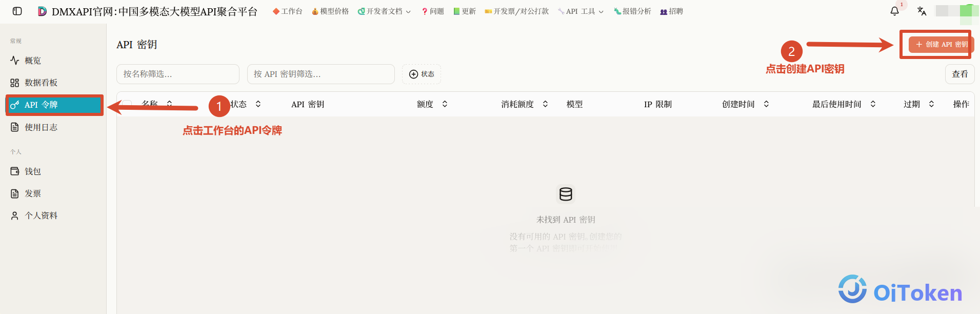Screen dimensions: 980x314
Task: Open the 开发票/对公打款 link
Action: point(516,11)
